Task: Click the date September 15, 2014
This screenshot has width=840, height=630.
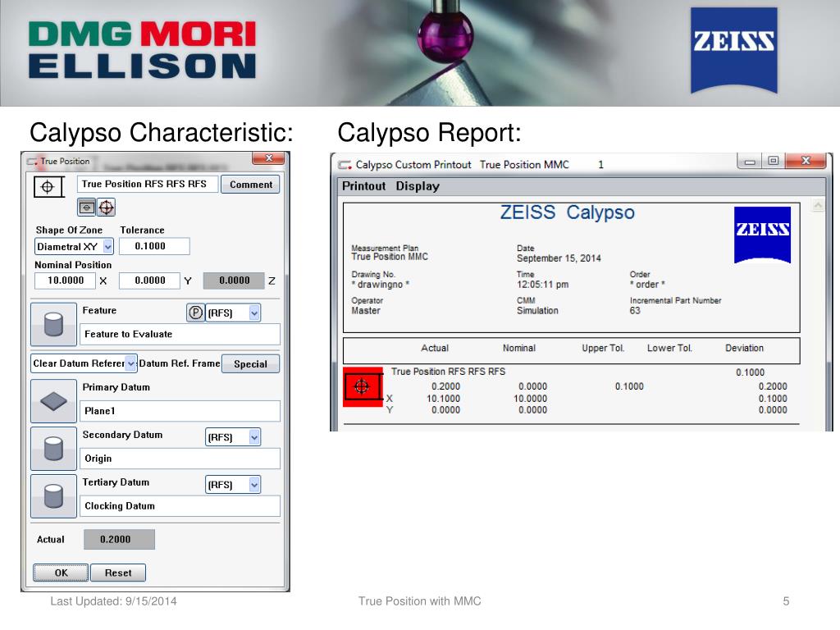Action: [x=559, y=258]
